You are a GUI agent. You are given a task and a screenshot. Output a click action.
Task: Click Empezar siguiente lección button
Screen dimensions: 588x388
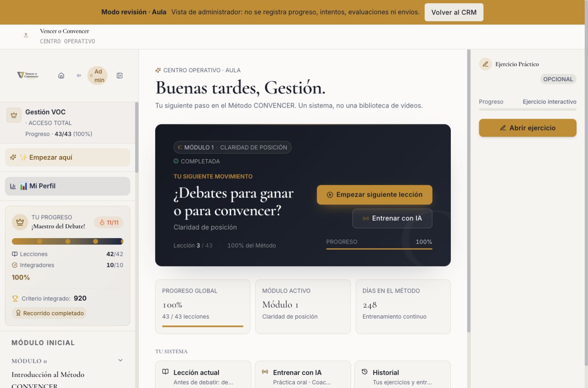[x=374, y=195]
